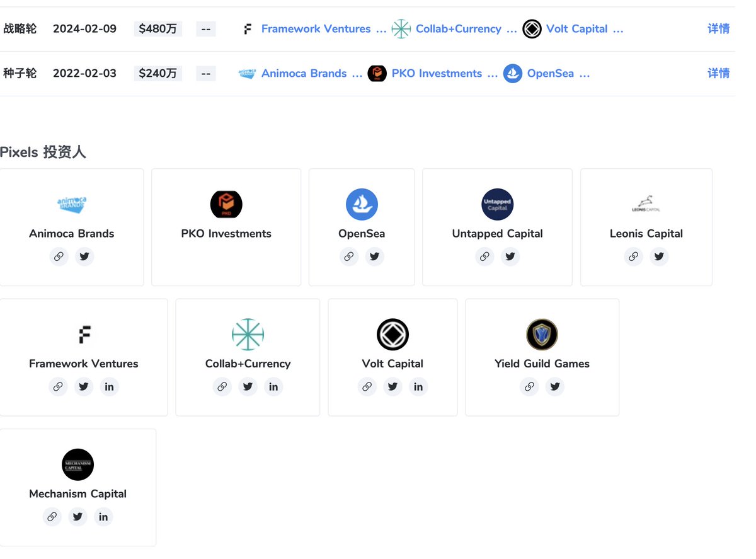Open 详情 for the 战略轮 funding round
Viewport: 756px width, 559px height.
(718, 29)
